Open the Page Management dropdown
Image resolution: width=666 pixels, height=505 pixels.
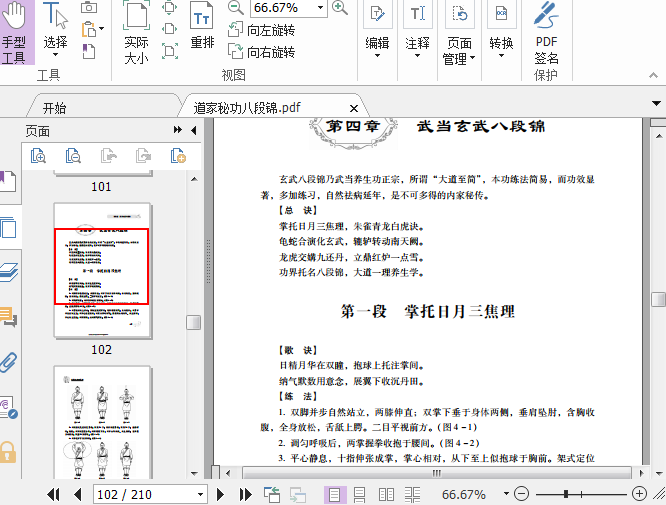459,33
